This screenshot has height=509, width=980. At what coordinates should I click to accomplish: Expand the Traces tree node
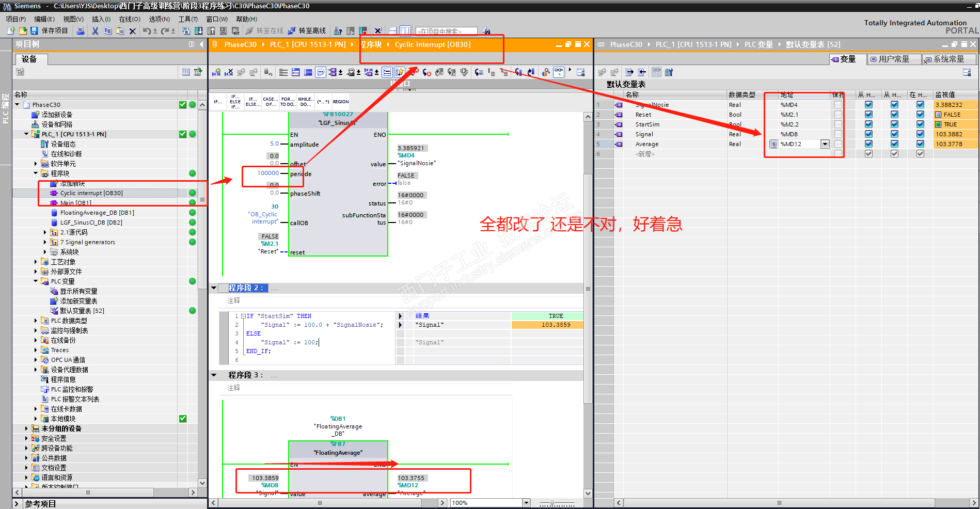click(36, 350)
